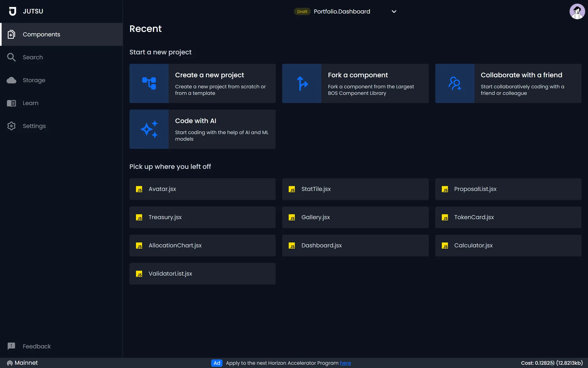Expand the Portfolio.Dashboard project dropdown chevron
The width and height of the screenshot is (588, 368).
coord(394,12)
